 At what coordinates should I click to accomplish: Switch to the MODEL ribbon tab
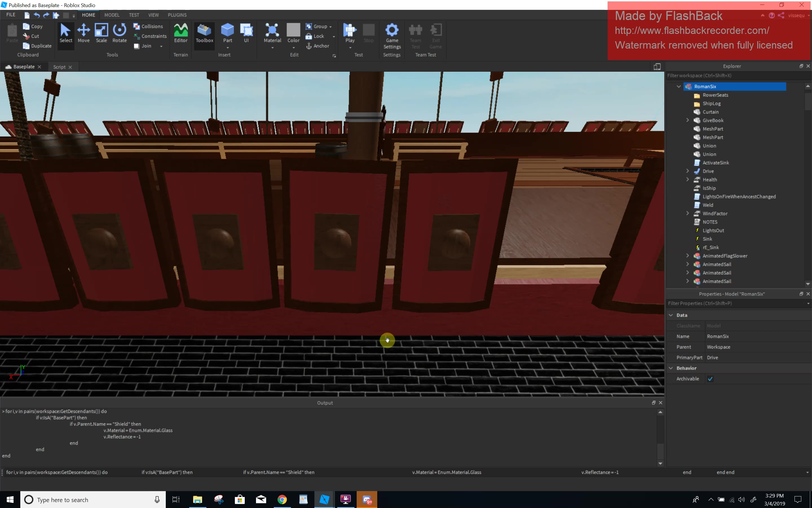pyautogui.click(x=112, y=15)
